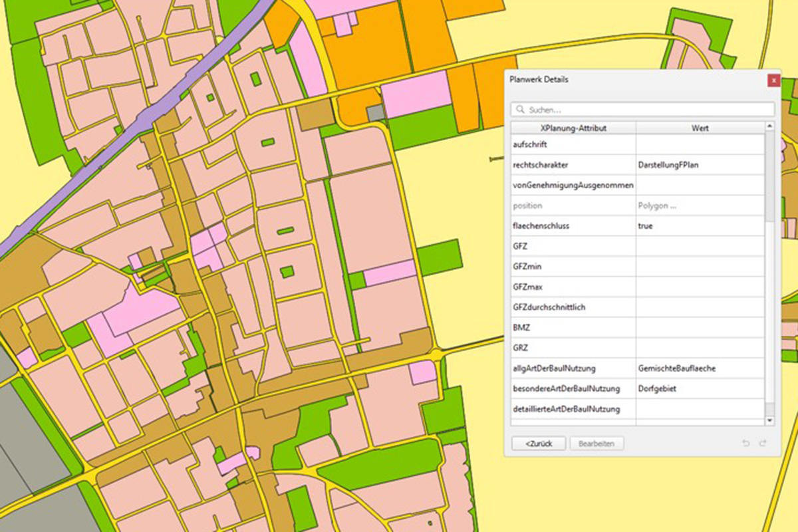Click the vonGenehmigungAusgenommen attribute row
The width and height of the screenshot is (798, 532).
point(573,185)
